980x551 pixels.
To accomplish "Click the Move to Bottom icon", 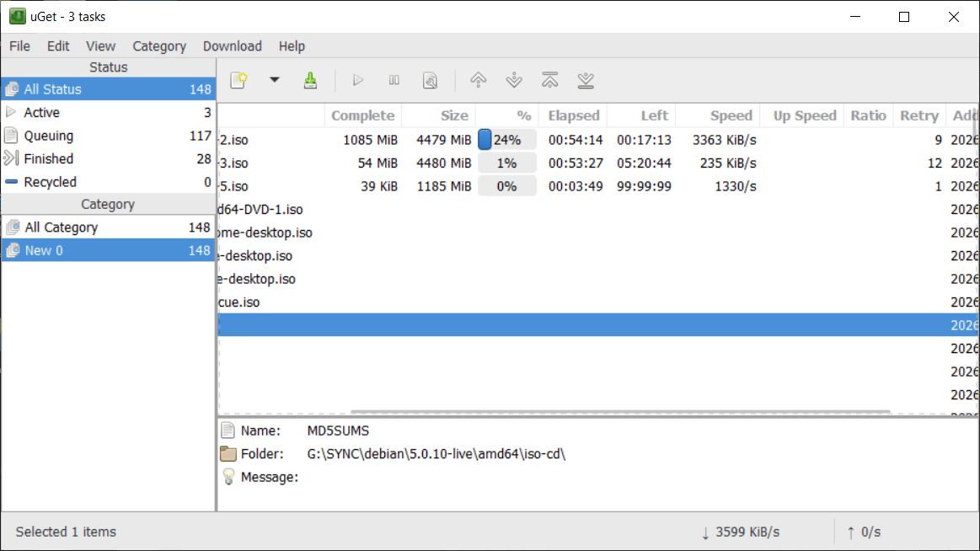I will (586, 80).
